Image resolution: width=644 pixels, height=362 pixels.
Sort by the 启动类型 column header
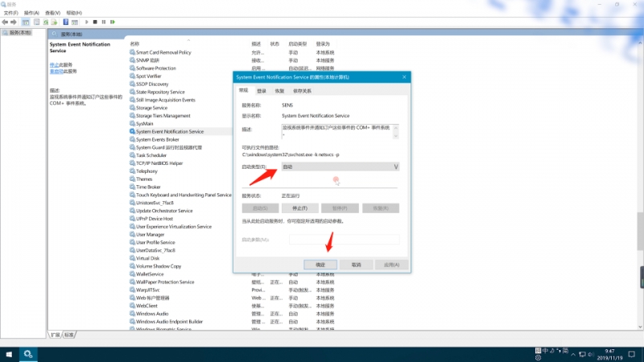[x=297, y=44]
